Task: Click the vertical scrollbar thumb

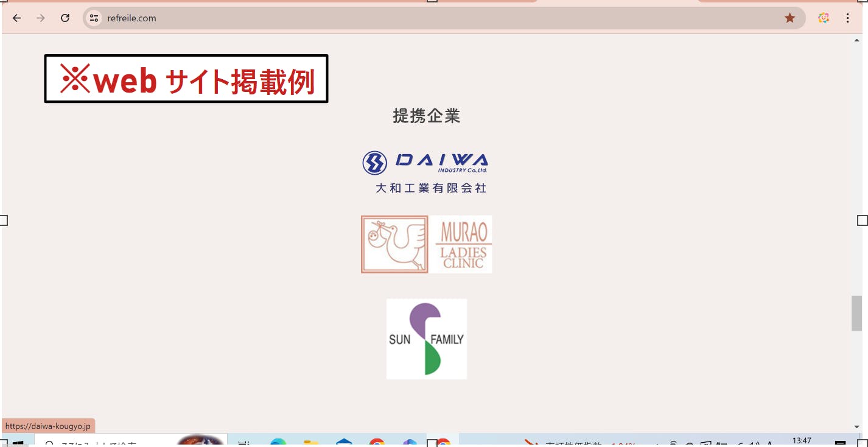Action: [856, 313]
